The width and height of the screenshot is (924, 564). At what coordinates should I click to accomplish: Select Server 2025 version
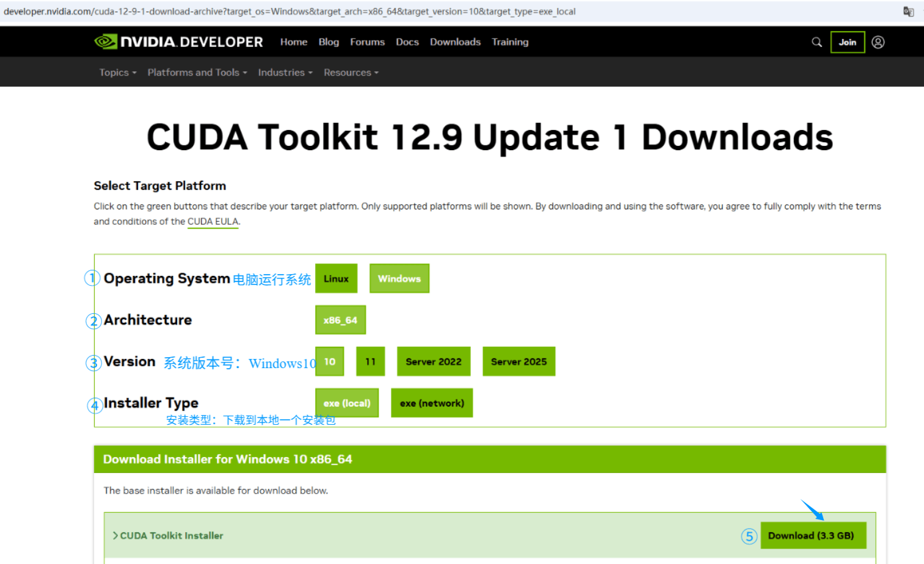pos(519,361)
